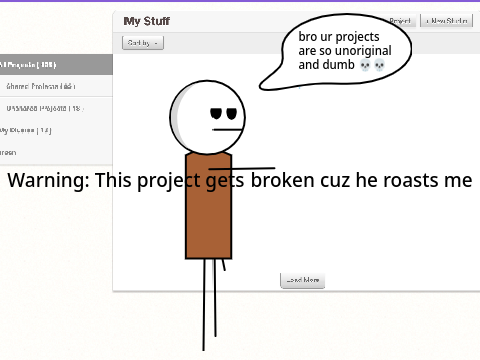Click the stick figure's head

[207, 117]
